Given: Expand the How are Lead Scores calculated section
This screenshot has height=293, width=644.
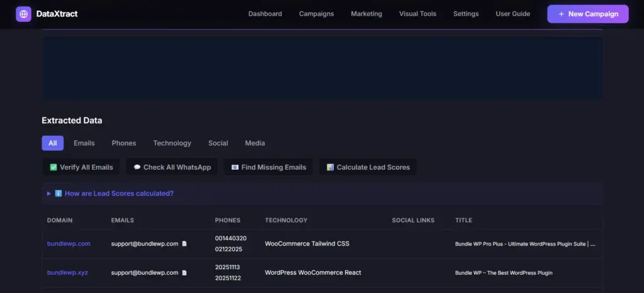Looking at the screenshot, I should pos(322,193).
